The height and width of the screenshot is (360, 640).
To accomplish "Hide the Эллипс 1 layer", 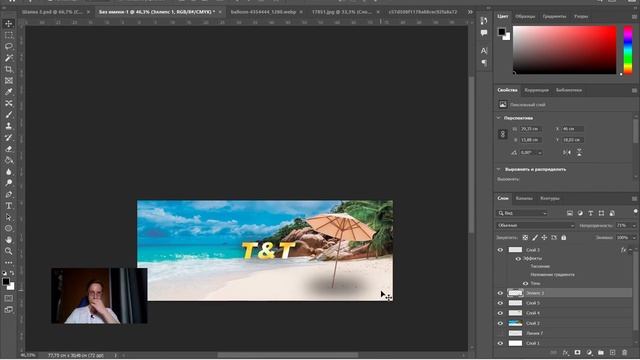I will tap(500, 293).
